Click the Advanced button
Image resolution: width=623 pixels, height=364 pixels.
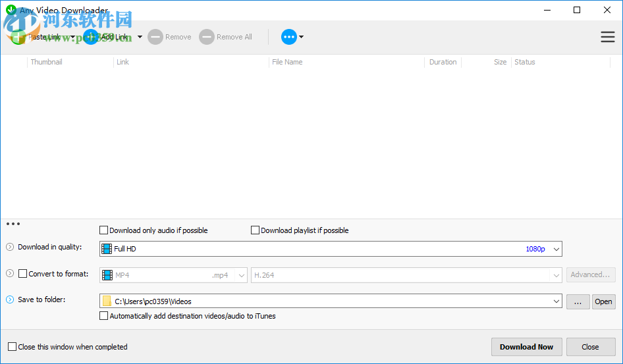[x=591, y=274]
